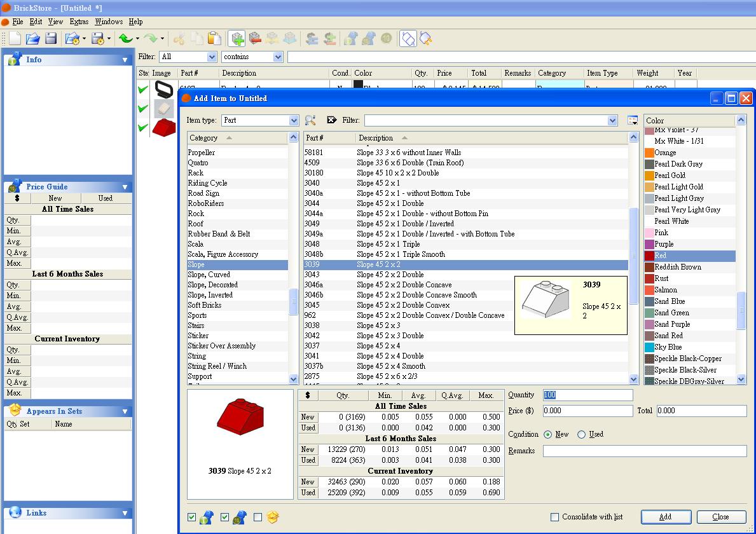Viewport: 756px width, 534px height.
Task: Toggle the first parrot icon checkbox
Action: (x=192, y=517)
